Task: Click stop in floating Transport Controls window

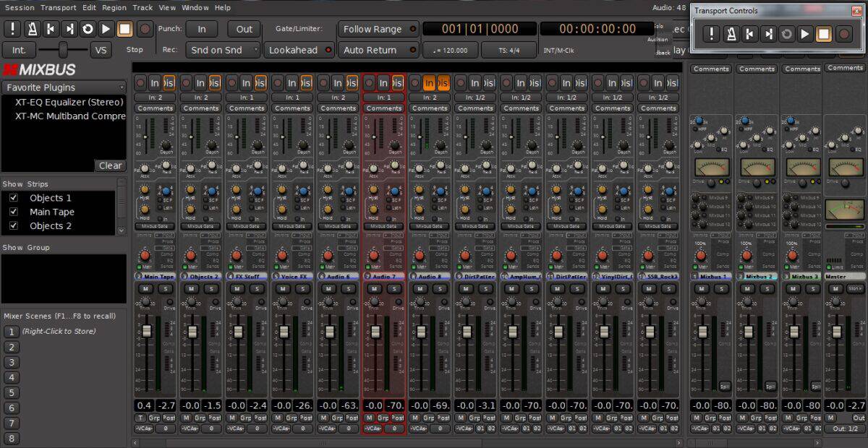Action: (824, 34)
